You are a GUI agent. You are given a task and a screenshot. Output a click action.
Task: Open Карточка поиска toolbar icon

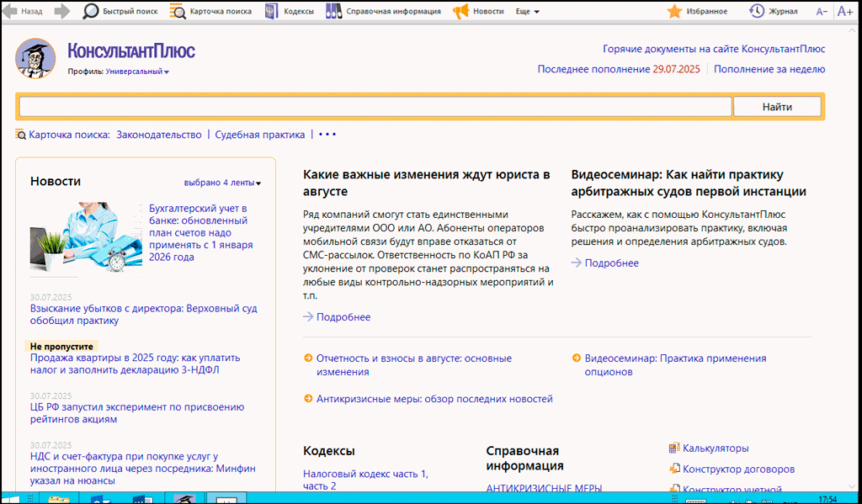[178, 11]
